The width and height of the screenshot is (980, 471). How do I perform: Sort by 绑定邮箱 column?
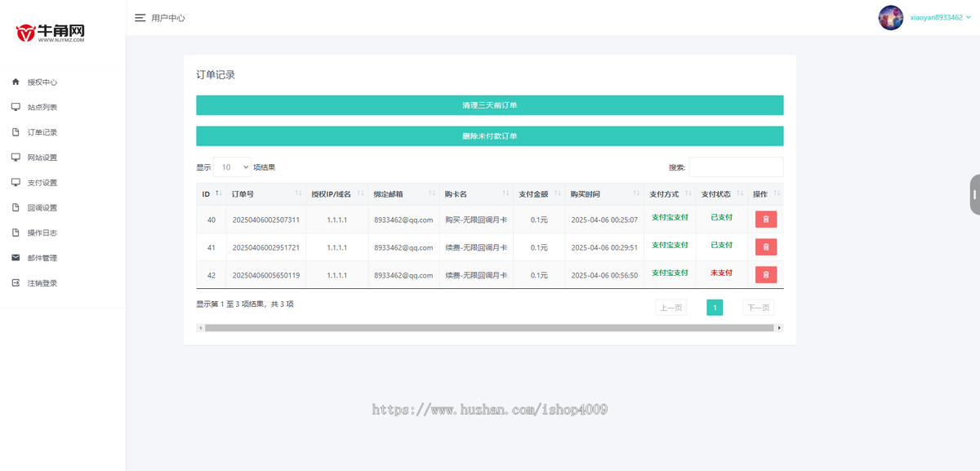pos(403,194)
